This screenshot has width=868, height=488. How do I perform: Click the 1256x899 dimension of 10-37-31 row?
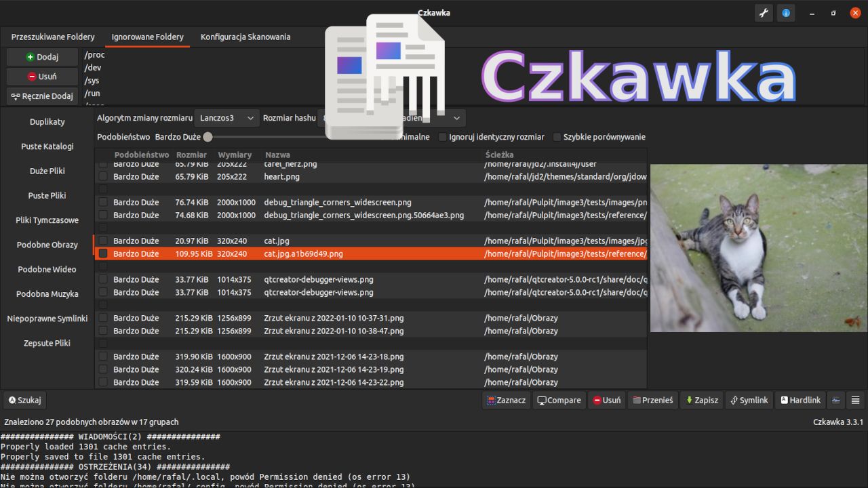point(234,318)
